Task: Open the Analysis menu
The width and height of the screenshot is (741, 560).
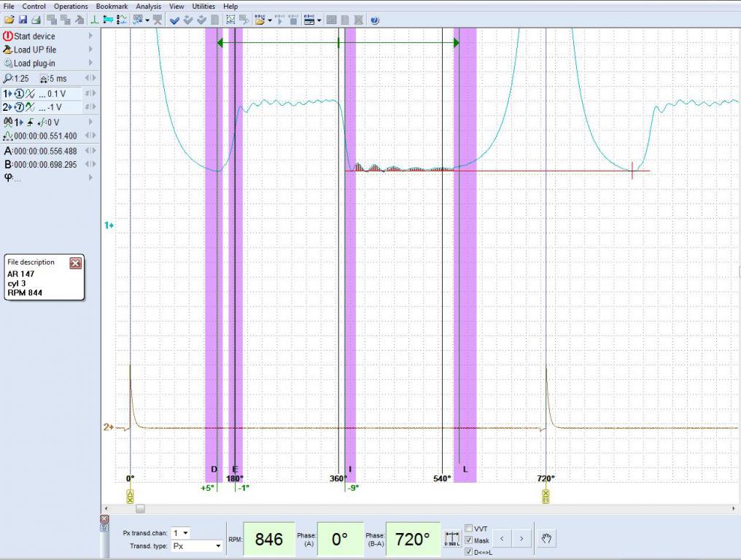Action: [x=148, y=6]
